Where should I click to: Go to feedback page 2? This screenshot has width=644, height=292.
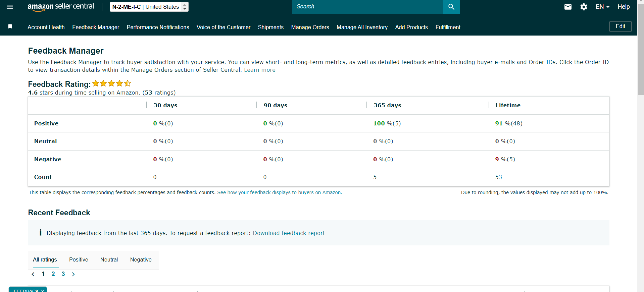click(53, 274)
